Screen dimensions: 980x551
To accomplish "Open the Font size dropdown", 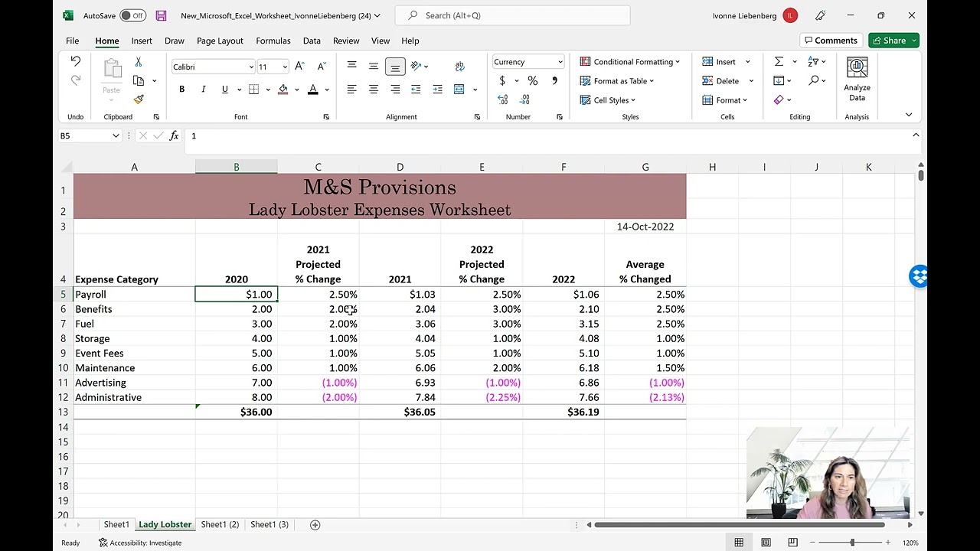I will pos(285,67).
